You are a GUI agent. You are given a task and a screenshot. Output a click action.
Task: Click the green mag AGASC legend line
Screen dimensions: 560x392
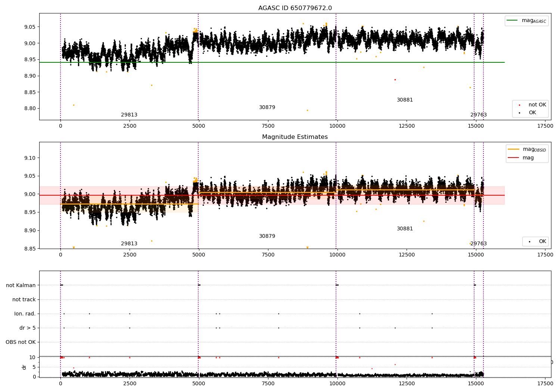(512, 21)
